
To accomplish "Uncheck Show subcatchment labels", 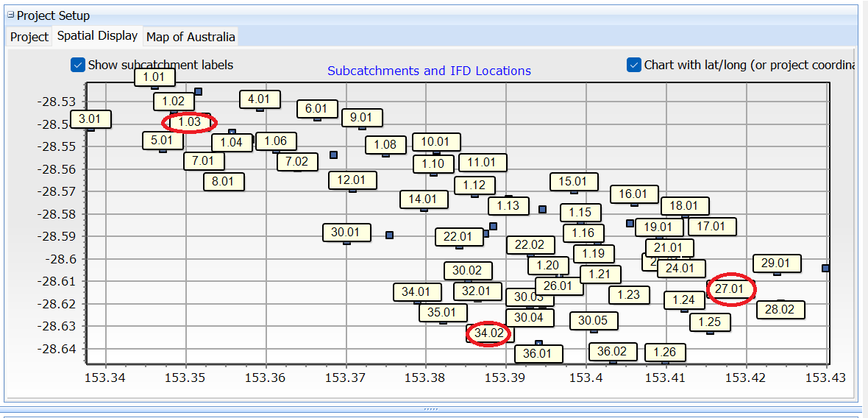I will tap(78, 65).
